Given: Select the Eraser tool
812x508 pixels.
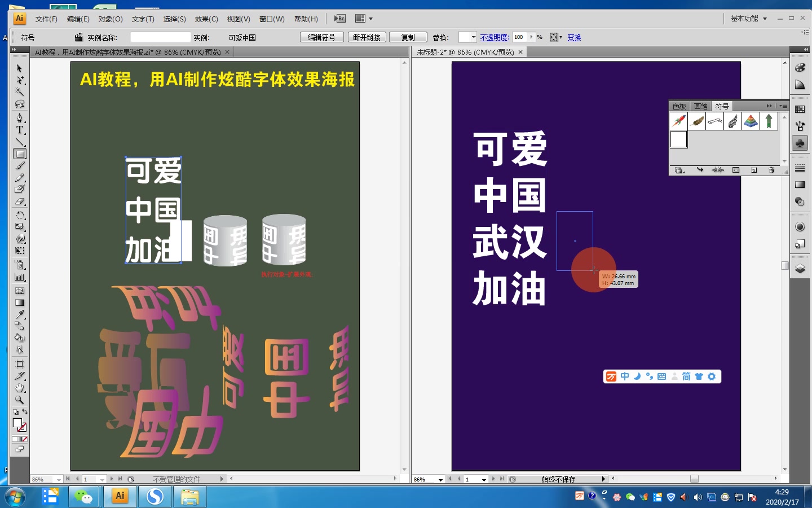Looking at the screenshot, I should [x=20, y=202].
